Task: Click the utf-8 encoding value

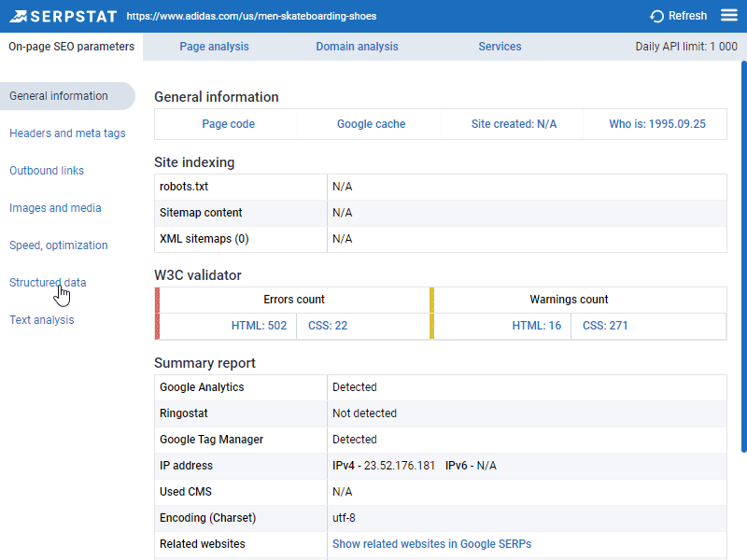Action: point(344,518)
